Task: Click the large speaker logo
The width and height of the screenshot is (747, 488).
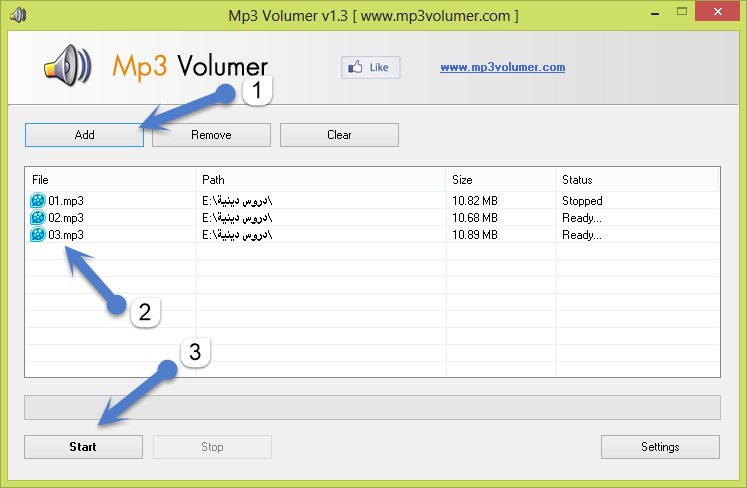Action: [68, 66]
